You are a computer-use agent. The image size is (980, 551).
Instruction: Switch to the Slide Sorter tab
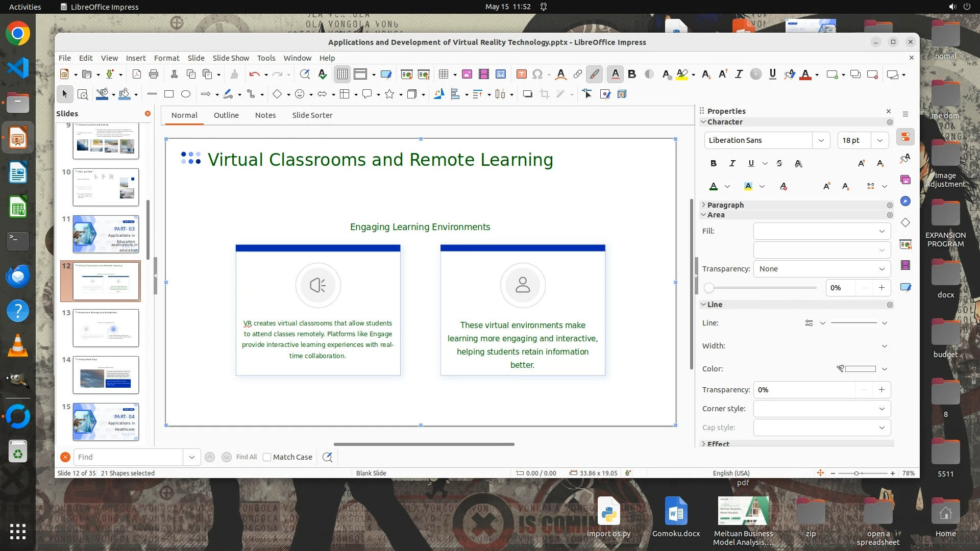pyautogui.click(x=312, y=115)
